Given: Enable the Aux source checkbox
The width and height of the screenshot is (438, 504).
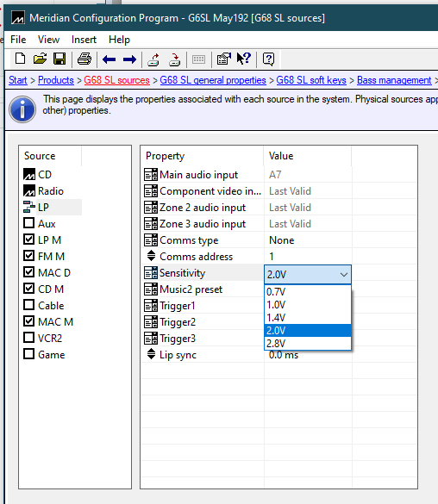Looking at the screenshot, I should pyautogui.click(x=29, y=223).
